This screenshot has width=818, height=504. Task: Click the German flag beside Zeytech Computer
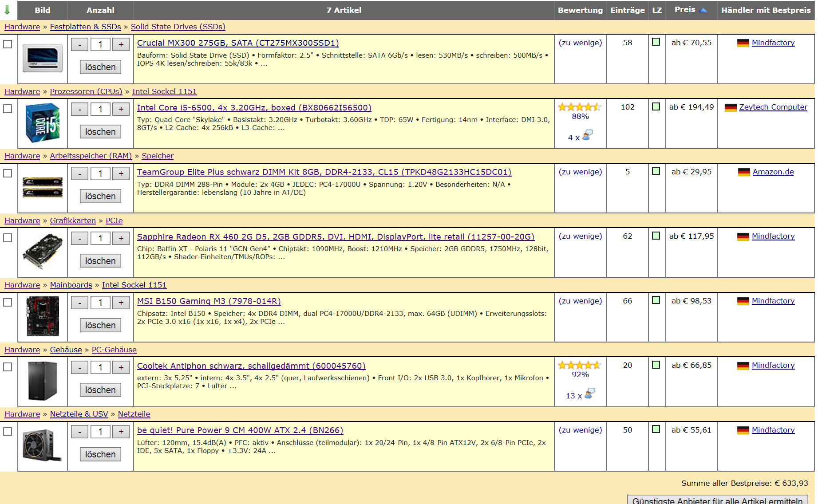pyautogui.click(x=731, y=107)
